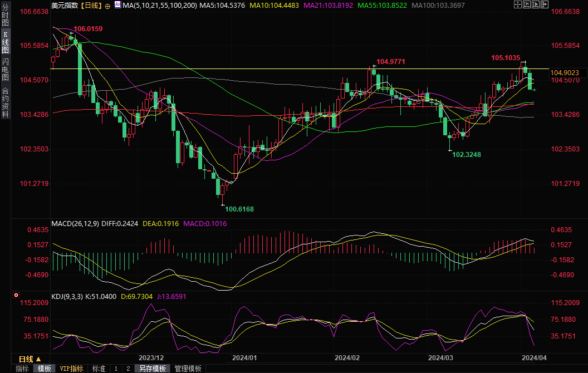Image resolution: width=588 pixels, height=373 pixels.
Task: Select the 模板 tab at bottom
Action: (x=45, y=369)
